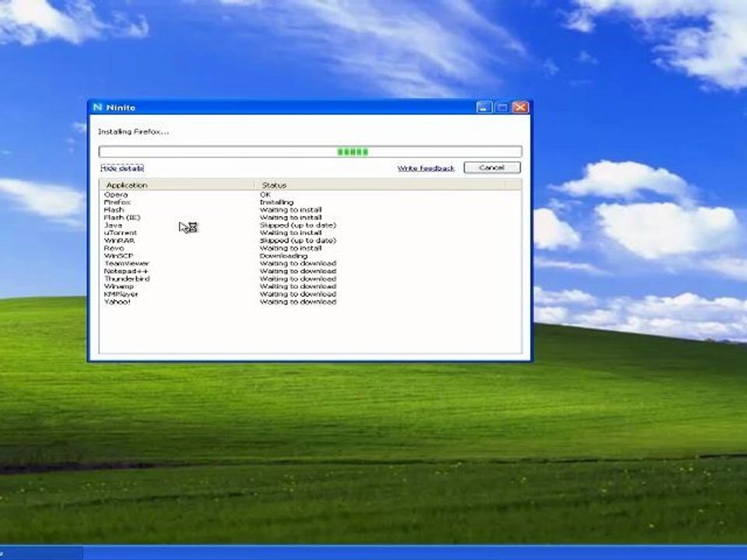This screenshot has width=747, height=560.
Task: Click the Hide details link
Action: point(122,168)
